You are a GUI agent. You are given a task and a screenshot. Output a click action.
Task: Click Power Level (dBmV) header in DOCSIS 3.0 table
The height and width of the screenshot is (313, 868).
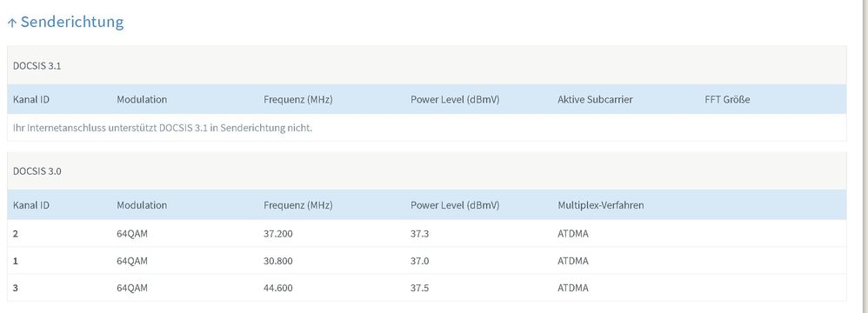click(455, 205)
